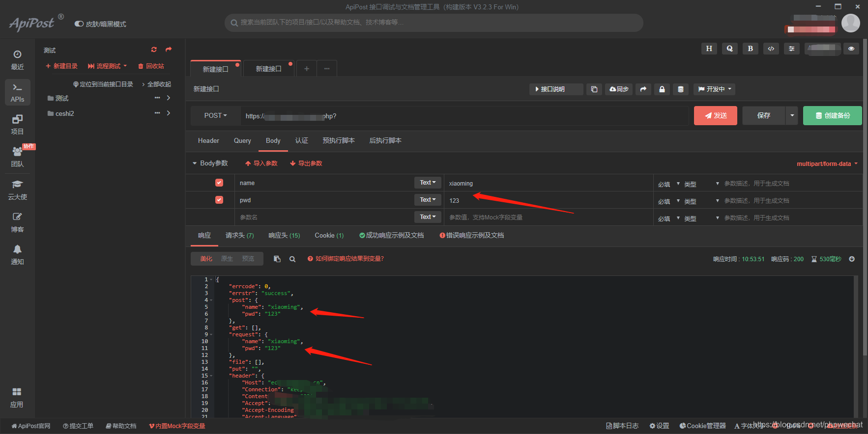Click the 发送 (send) button
Image resolution: width=868 pixels, height=434 pixels.
[x=716, y=115]
